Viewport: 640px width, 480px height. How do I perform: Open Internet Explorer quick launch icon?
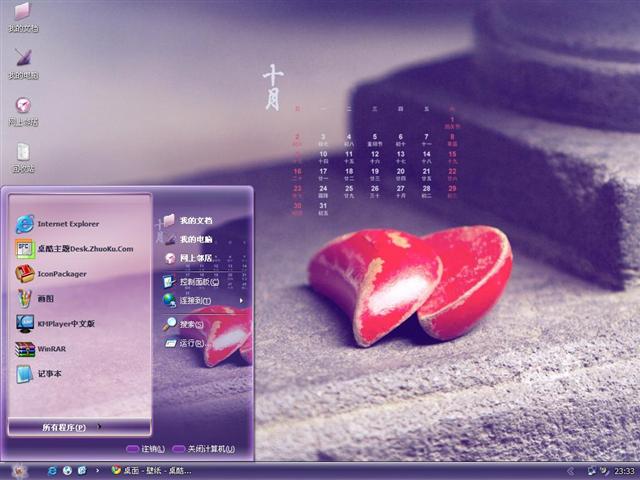(53, 471)
